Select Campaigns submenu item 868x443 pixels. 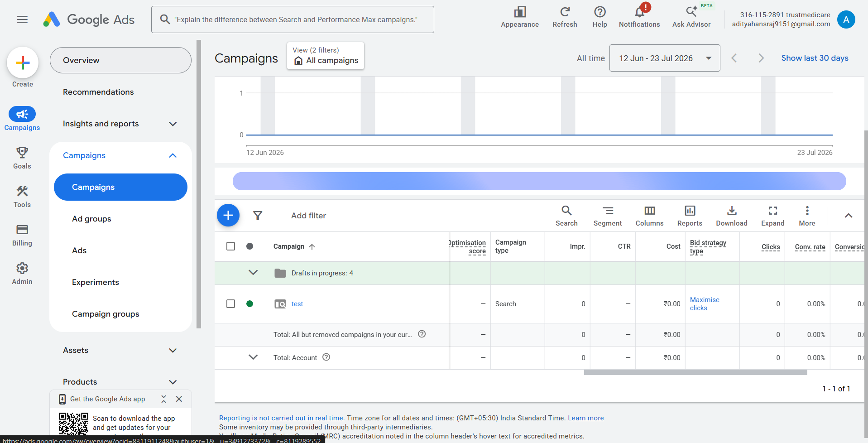click(x=120, y=187)
